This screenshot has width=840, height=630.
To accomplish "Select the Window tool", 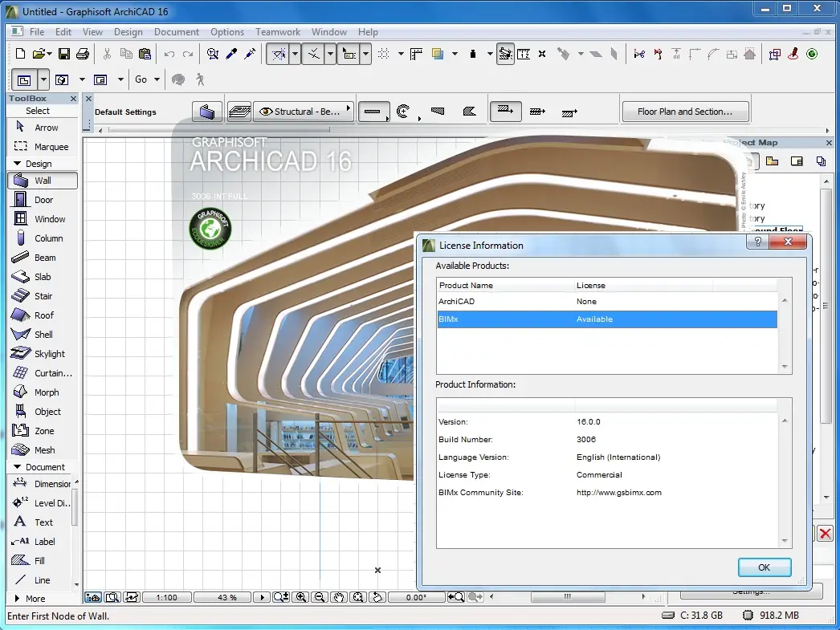I will [x=43, y=219].
